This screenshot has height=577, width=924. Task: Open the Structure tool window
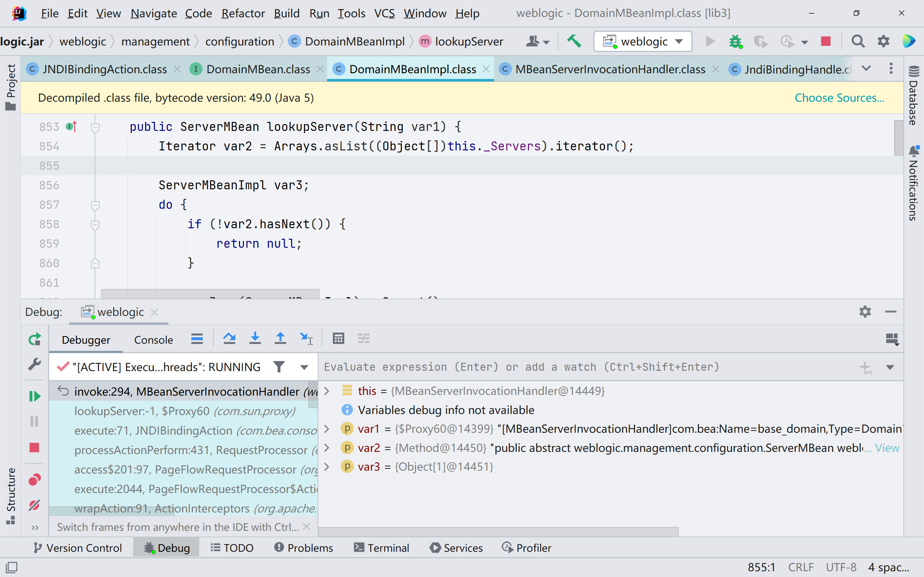point(11,492)
